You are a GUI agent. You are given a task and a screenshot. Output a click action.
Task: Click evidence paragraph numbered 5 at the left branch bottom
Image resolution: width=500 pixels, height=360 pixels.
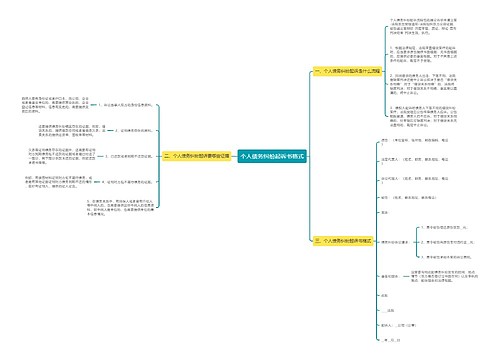(120, 208)
